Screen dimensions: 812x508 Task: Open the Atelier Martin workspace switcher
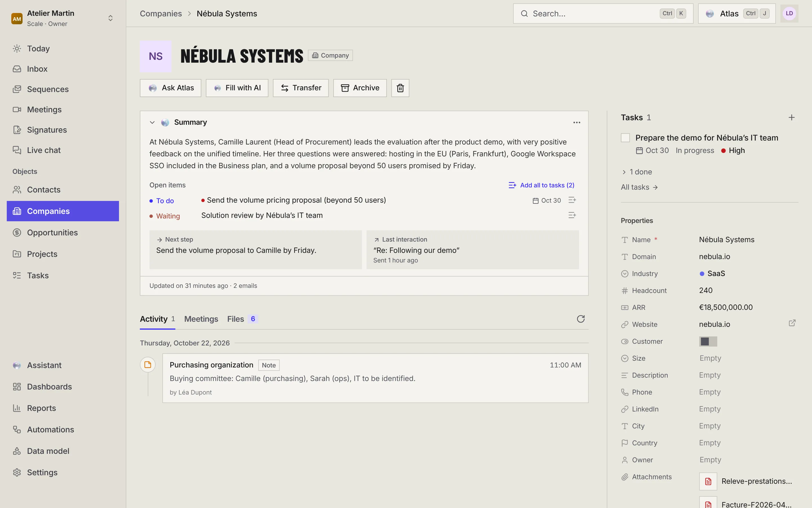(63, 18)
